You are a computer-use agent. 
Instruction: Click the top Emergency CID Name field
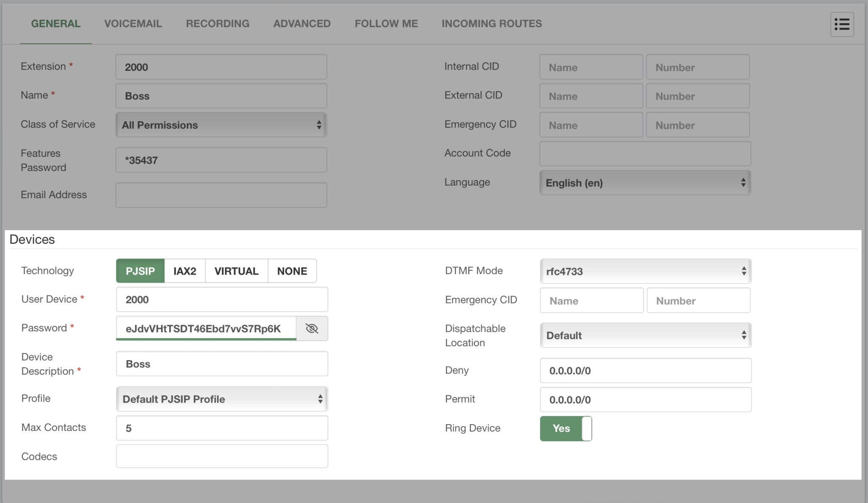tap(591, 125)
